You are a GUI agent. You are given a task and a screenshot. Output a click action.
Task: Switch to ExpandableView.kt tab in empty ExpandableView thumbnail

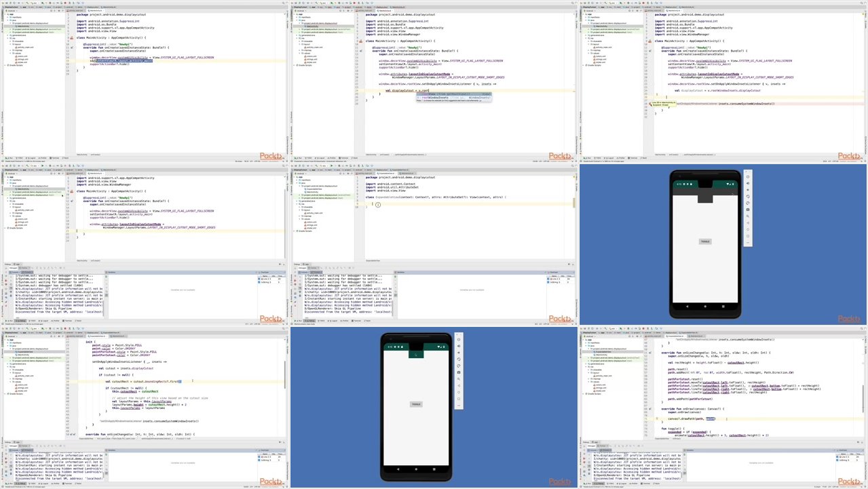tap(386, 174)
